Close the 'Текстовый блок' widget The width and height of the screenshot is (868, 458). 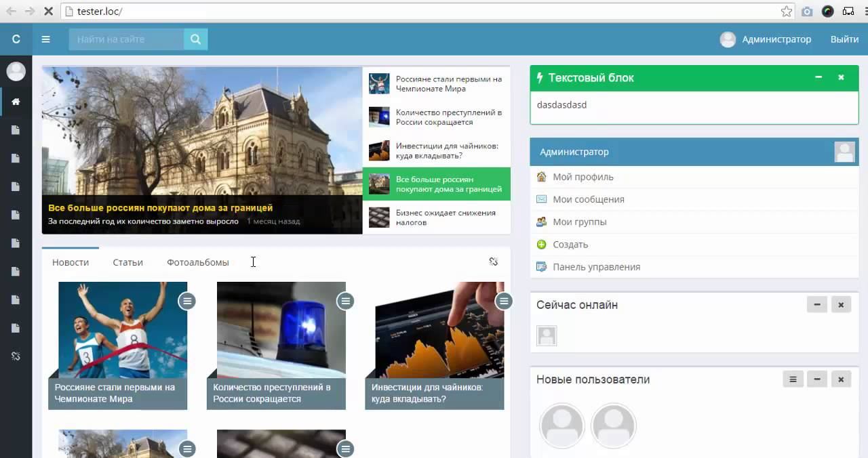841,78
